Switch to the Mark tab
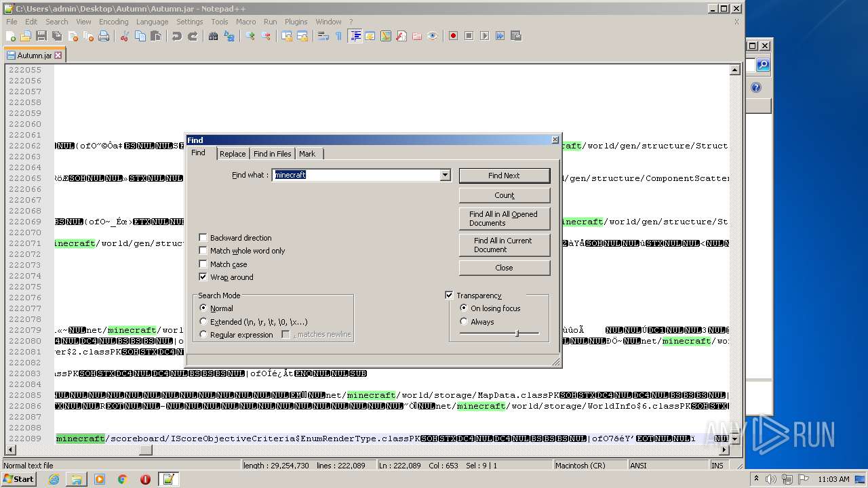 307,154
